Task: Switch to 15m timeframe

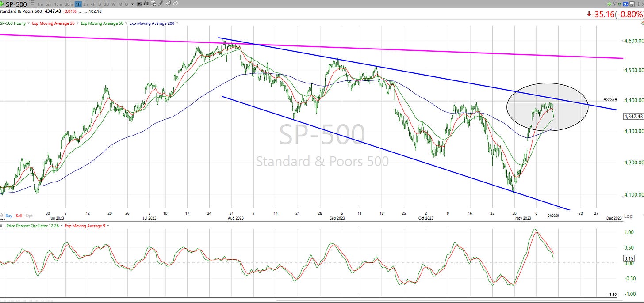Action: (58, 4)
